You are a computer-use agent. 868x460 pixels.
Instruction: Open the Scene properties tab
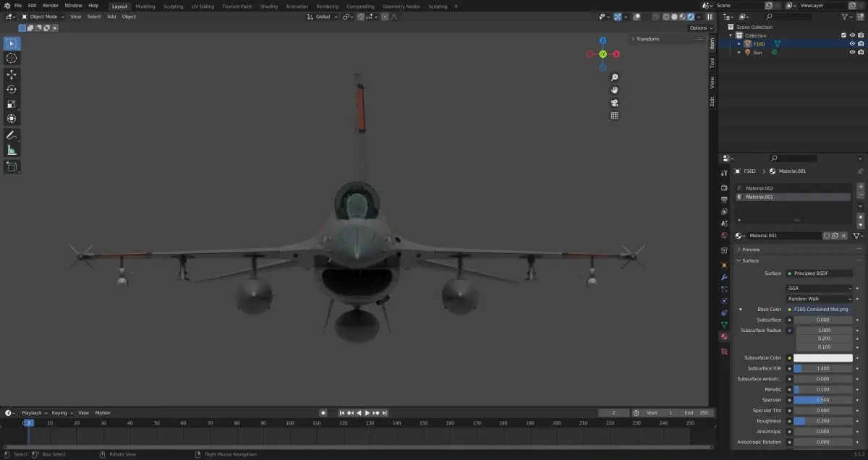click(724, 223)
